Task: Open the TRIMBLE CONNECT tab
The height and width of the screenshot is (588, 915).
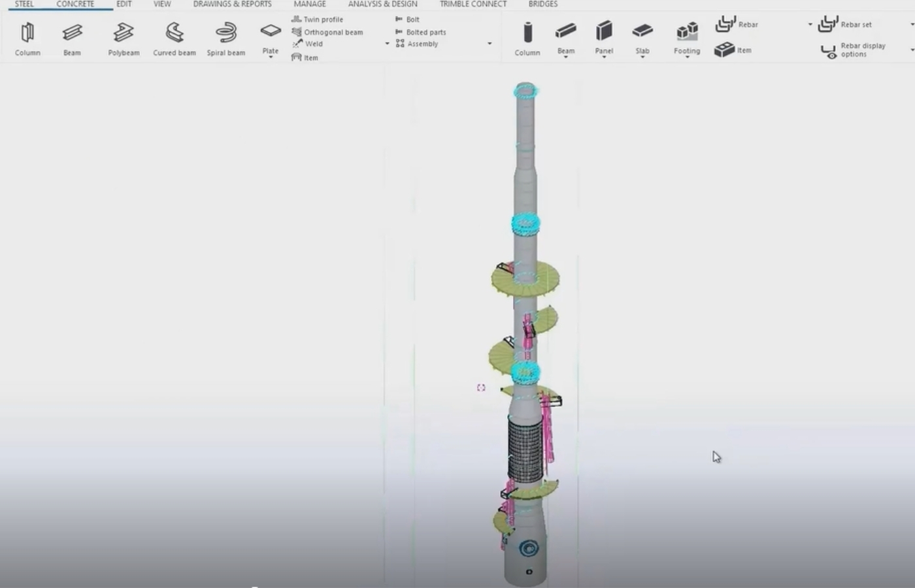Action: [x=473, y=4]
